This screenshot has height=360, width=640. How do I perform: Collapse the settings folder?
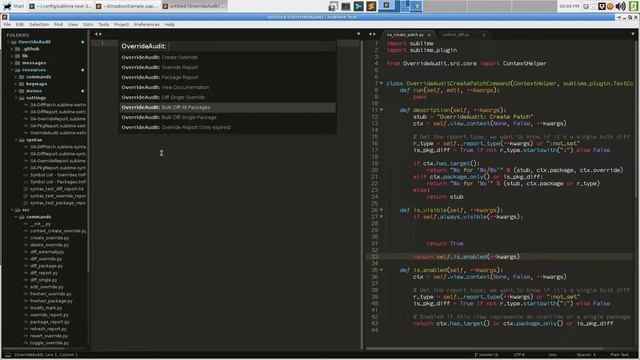pos(16,98)
